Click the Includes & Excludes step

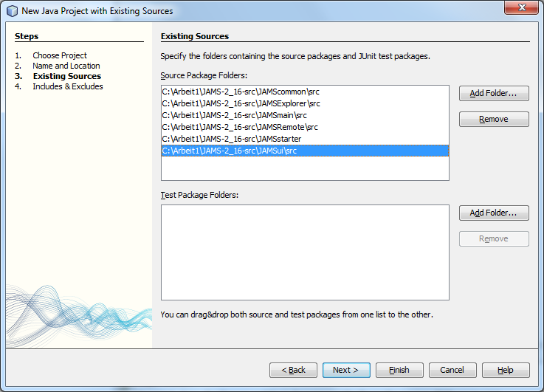tap(67, 86)
